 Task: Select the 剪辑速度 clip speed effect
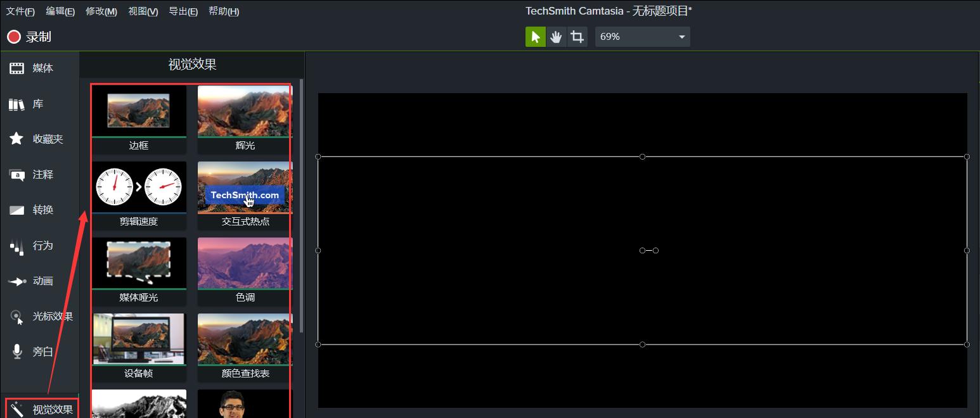pyautogui.click(x=139, y=196)
